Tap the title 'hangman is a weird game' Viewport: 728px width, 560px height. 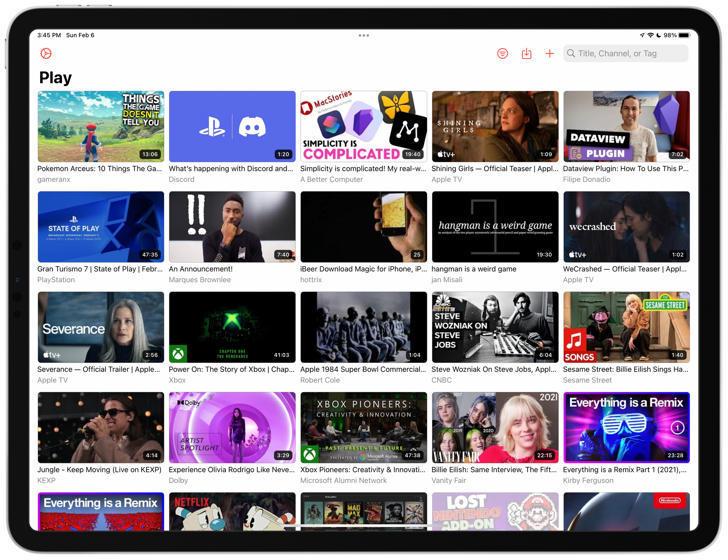(x=474, y=269)
